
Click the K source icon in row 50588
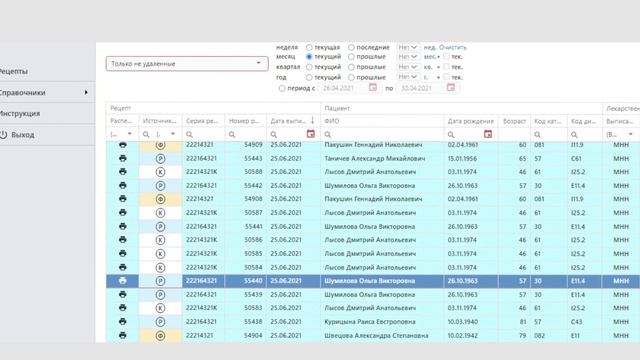pyautogui.click(x=160, y=172)
